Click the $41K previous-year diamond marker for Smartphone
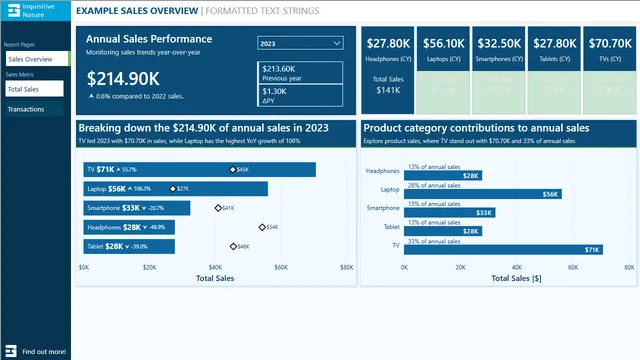This screenshot has height=360, width=640. 218,208
